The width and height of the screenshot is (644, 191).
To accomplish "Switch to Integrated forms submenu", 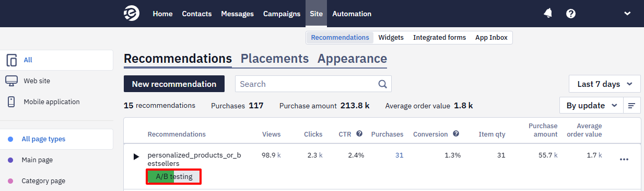I will coord(439,38).
